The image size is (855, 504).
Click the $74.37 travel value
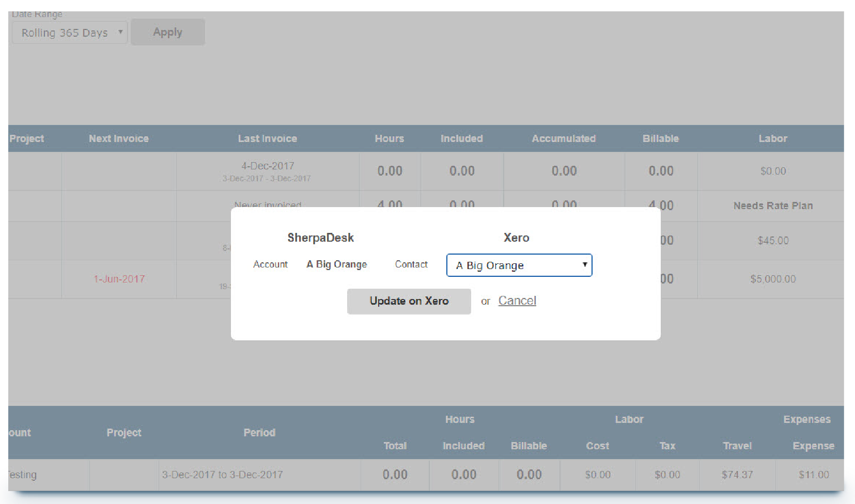click(737, 475)
